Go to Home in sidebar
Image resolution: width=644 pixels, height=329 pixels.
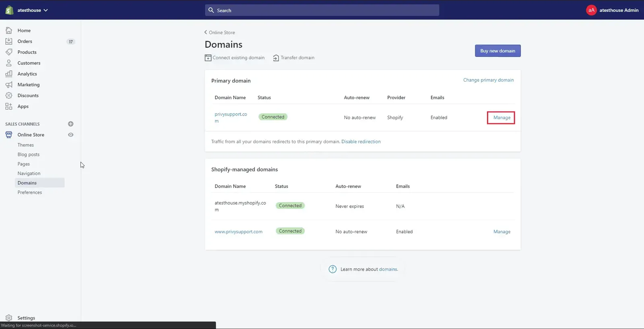click(x=24, y=31)
